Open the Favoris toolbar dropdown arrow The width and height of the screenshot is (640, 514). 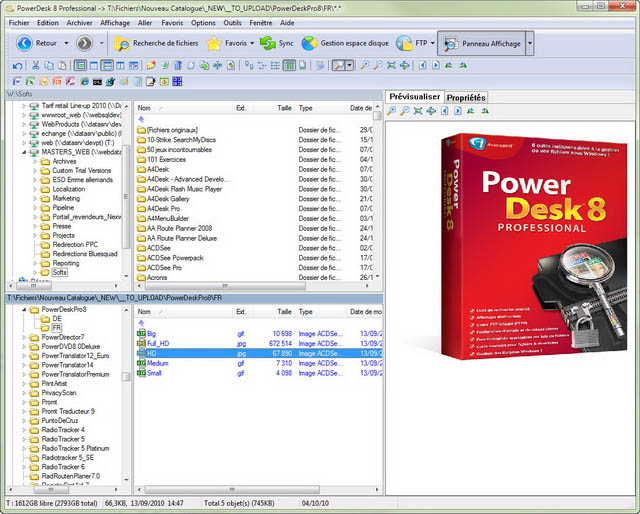click(x=252, y=43)
